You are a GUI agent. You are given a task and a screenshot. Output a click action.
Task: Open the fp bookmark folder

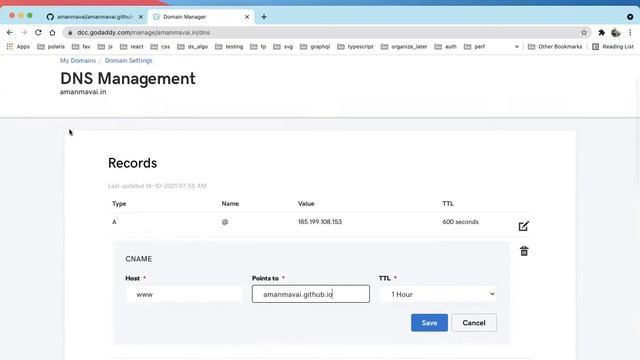click(x=258, y=47)
